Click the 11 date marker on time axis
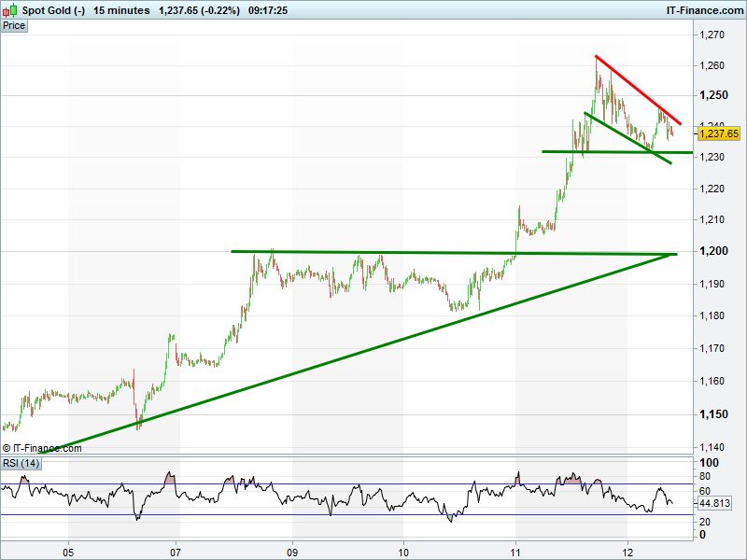Viewport: 747px width, 560px height. [515, 550]
